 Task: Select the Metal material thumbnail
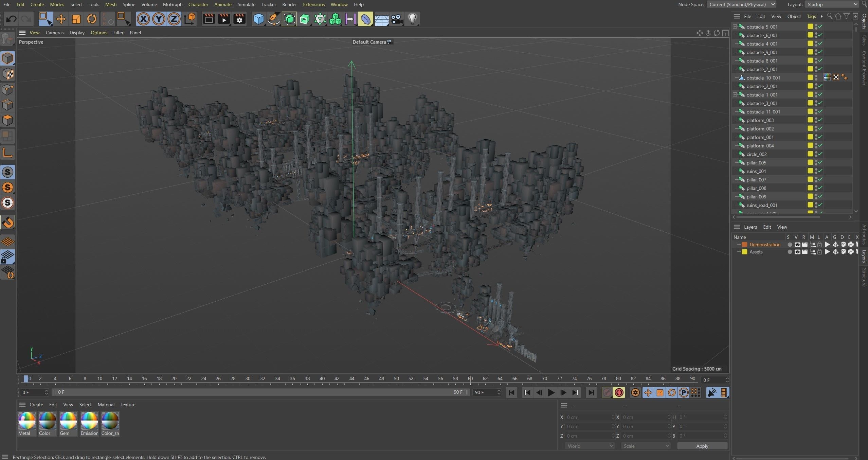[x=26, y=421]
